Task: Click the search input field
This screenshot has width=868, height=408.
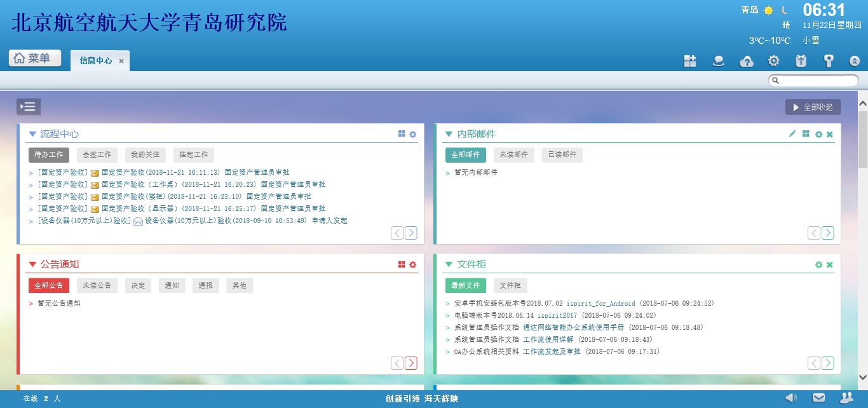Action: point(817,80)
